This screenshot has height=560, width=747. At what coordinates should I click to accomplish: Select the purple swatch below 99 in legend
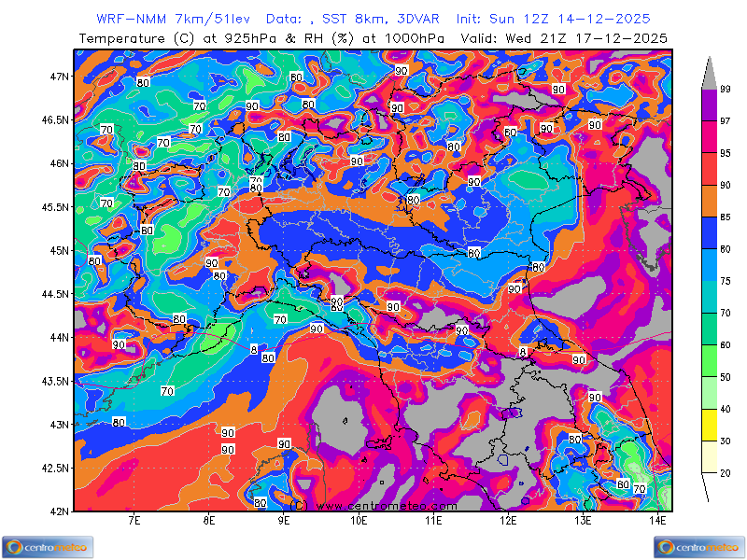point(709,105)
